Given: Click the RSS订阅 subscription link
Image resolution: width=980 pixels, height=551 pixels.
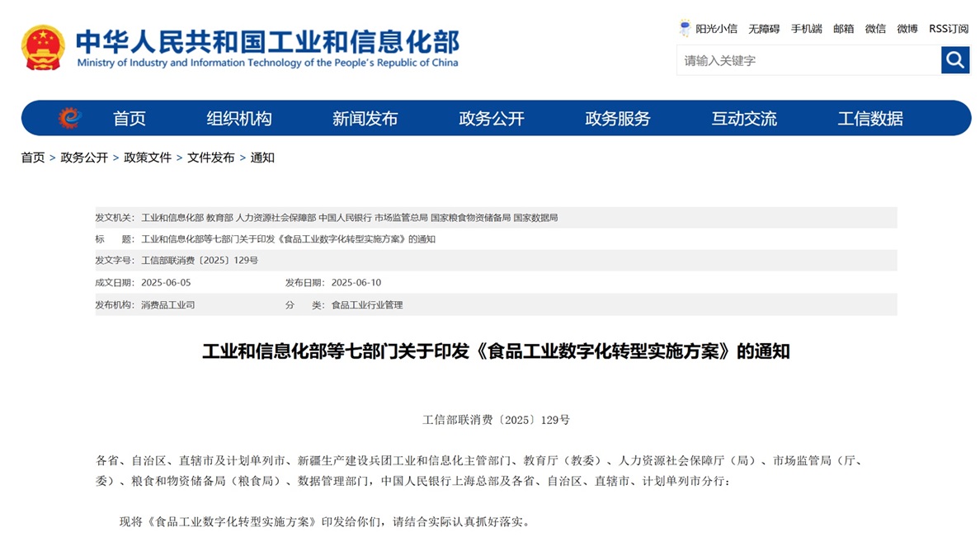Looking at the screenshot, I should coord(949,29).
